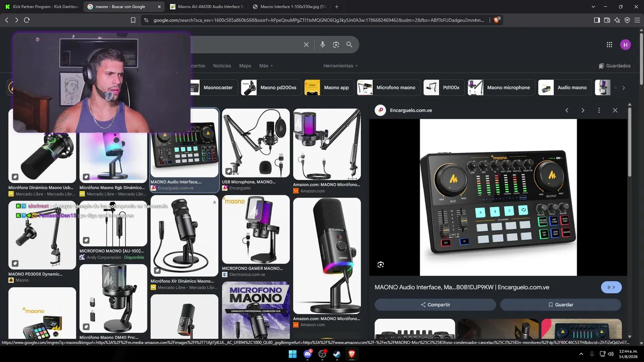Open the Brave Shields icon
The height and width of the screenshot is (362, 644).
[497, 20]
